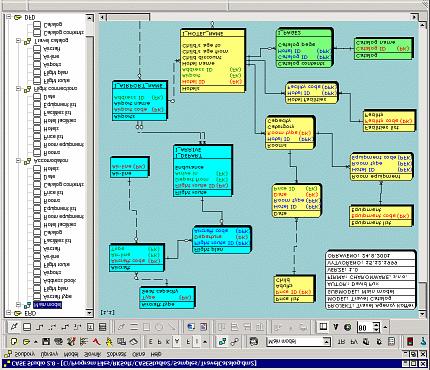Image resolution: width=430 pixels, height=370 pixels.
Task: Open the Help menu
Action: tap(156, 354)
